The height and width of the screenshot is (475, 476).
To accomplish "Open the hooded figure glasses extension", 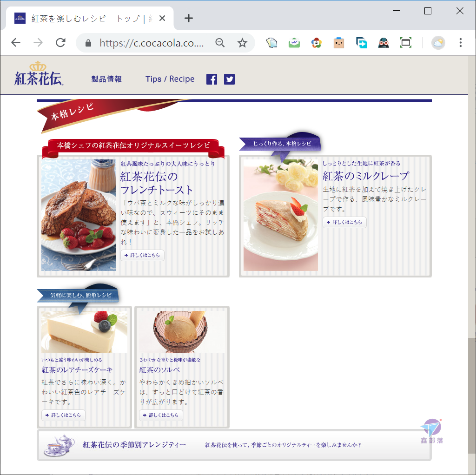I will coord(383,43).
